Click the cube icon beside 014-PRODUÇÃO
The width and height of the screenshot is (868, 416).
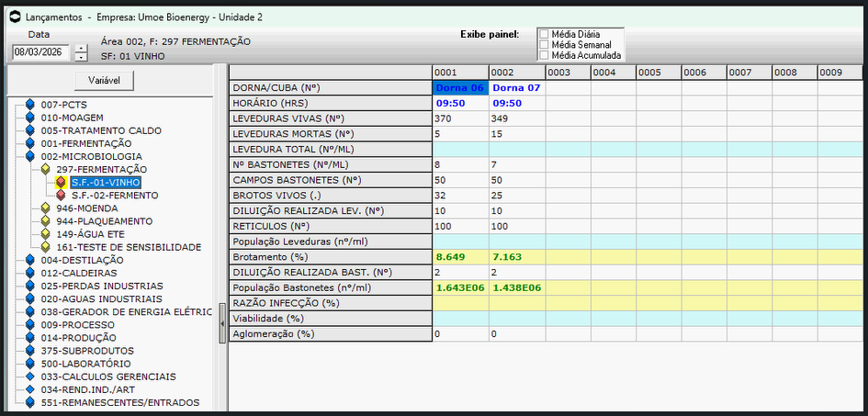[30, 338]
